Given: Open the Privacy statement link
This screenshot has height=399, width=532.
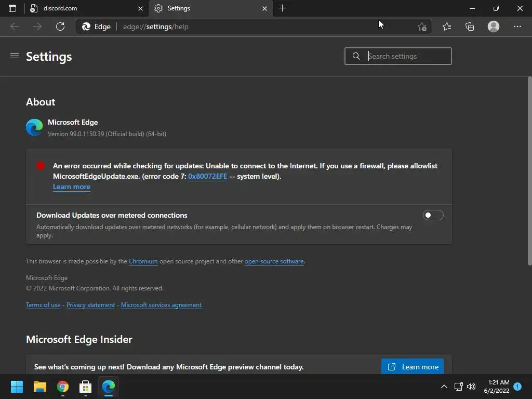Looking at the screenshot, I should click(90, 304).
